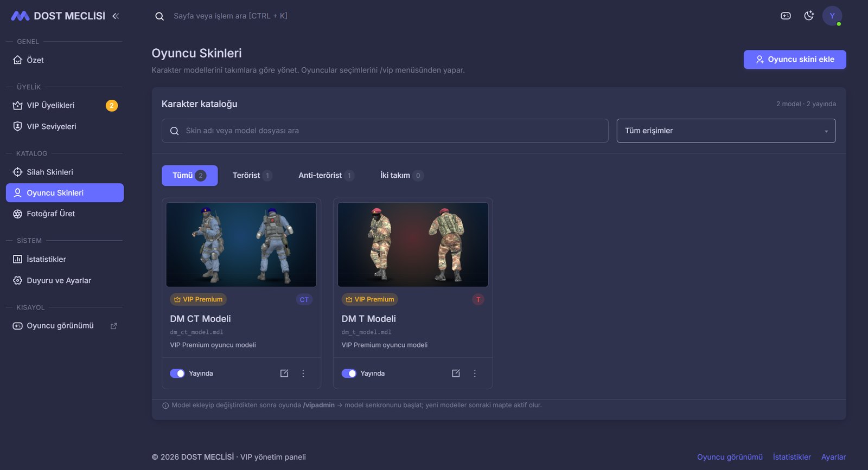Toggle dark mode moon icon

[809, 16]
